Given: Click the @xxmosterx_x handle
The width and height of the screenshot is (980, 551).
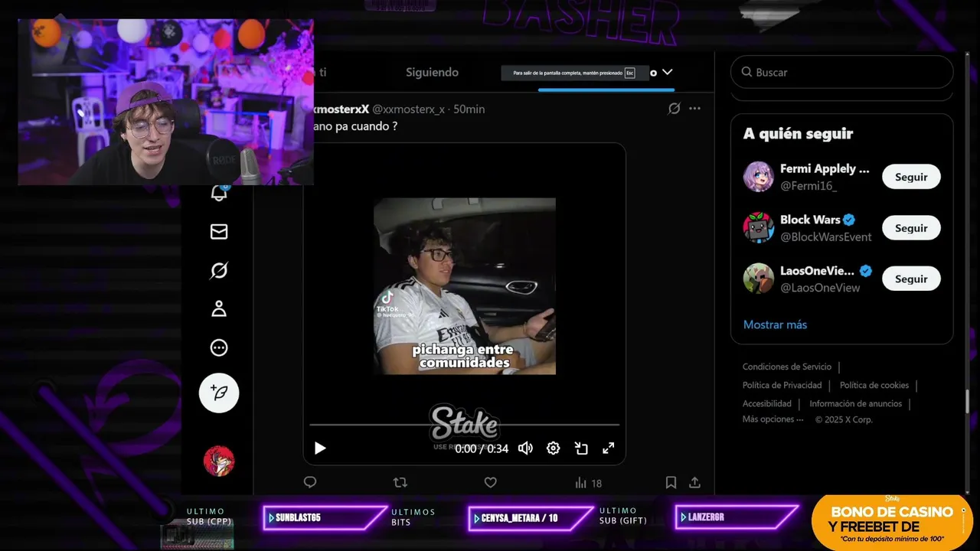Looking at the screenshot, I should [408, 109].
